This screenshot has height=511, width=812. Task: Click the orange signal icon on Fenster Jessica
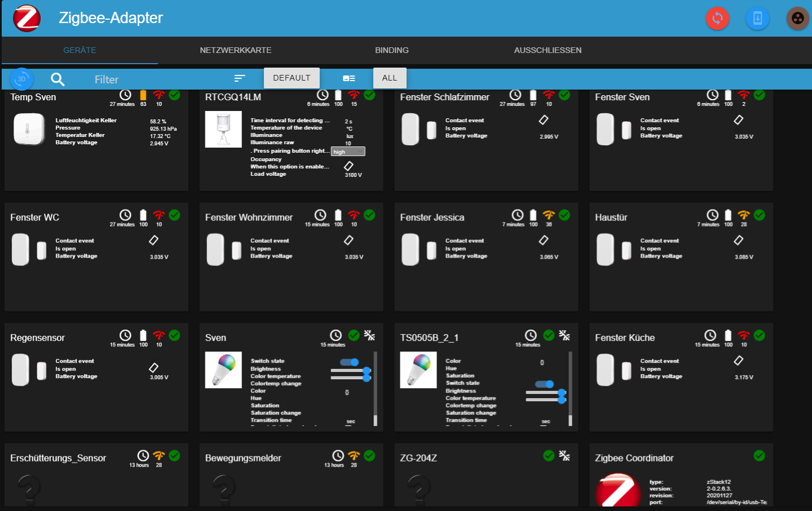pyautogui.click(x=549, y=215)
